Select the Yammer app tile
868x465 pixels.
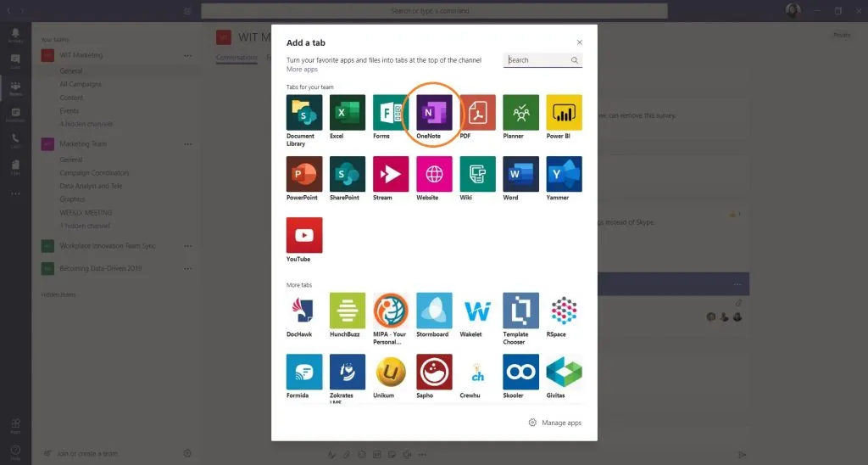(564, 174)
